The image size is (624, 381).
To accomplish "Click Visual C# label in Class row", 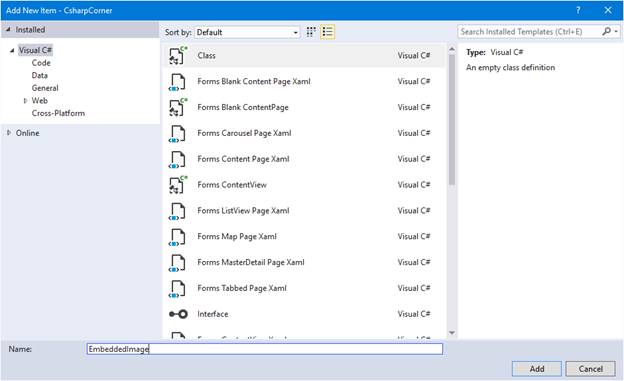I will 414,55.
